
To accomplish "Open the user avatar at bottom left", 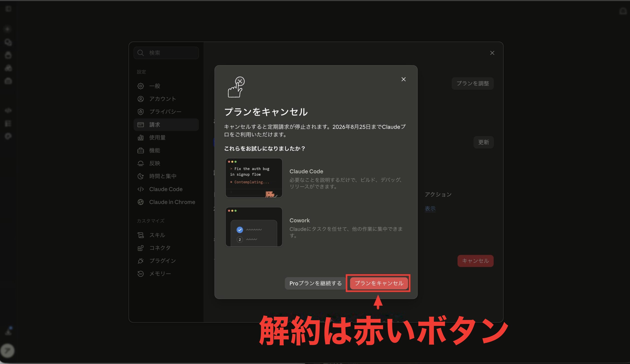I will [7, 350].
